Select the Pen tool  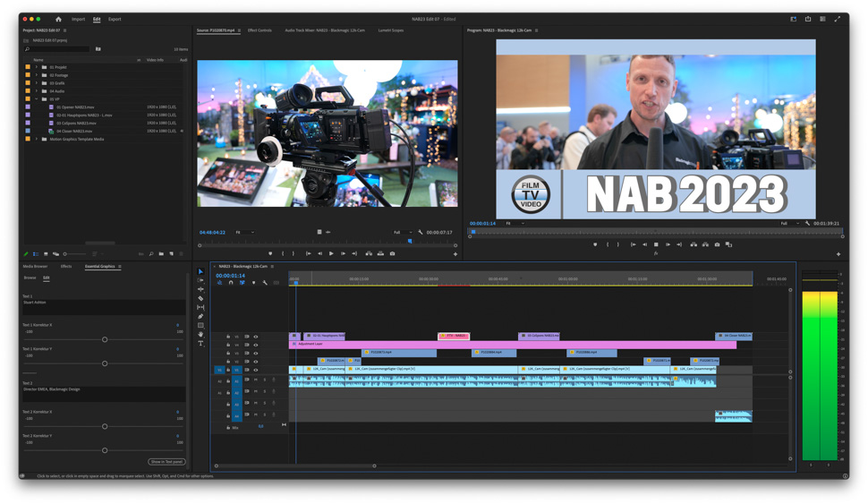tap(200, 316)
